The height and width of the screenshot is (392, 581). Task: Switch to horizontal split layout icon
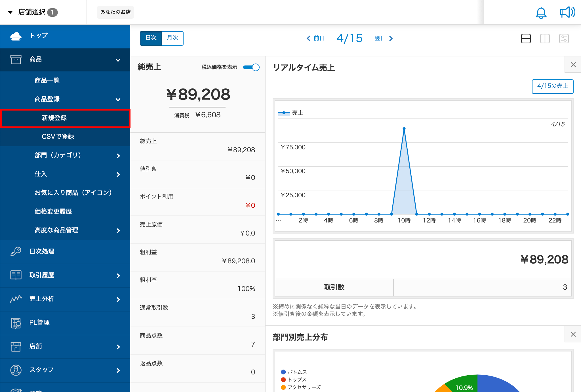click(526, 39)
